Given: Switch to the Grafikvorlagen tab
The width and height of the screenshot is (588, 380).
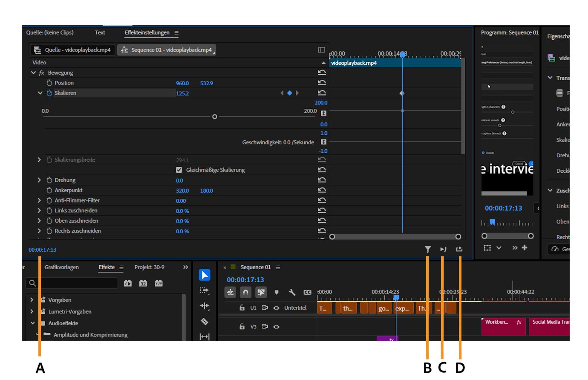Looking at the screenshot, I should pos(62,267).
